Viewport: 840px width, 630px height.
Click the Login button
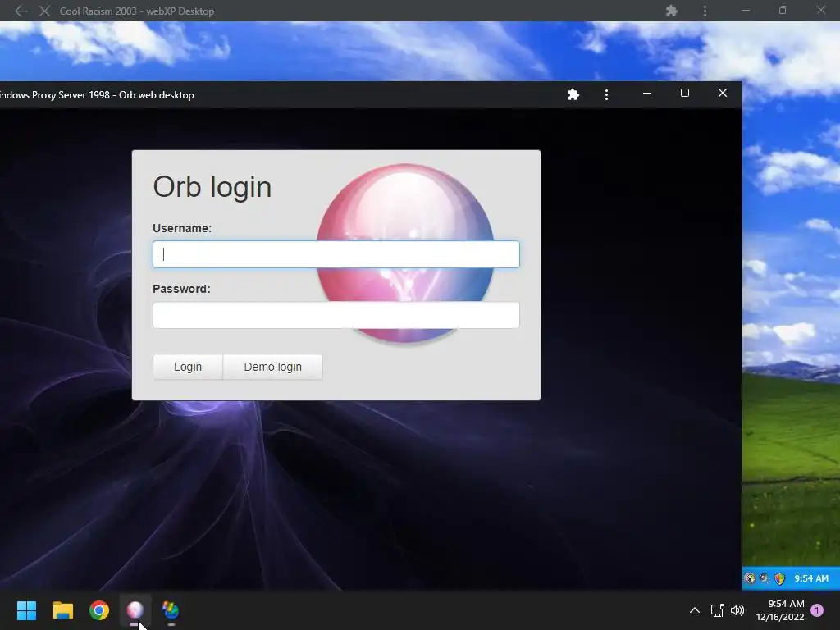click(188, 367)
